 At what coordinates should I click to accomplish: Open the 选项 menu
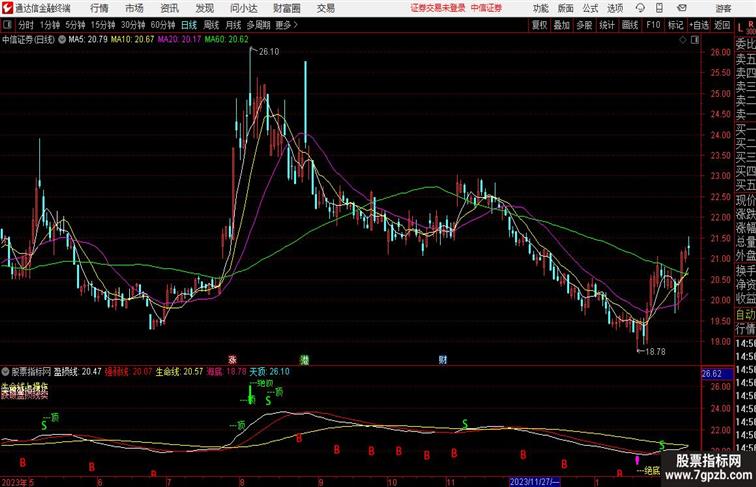(x=615, y=8)
